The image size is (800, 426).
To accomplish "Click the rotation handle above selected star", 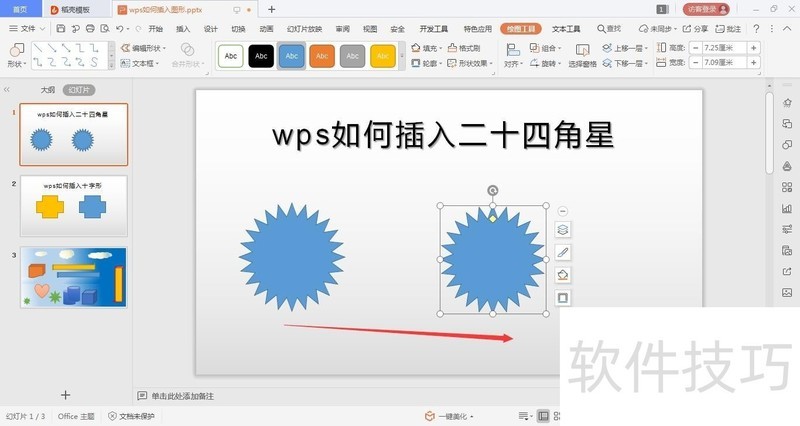I will [492, 191].
